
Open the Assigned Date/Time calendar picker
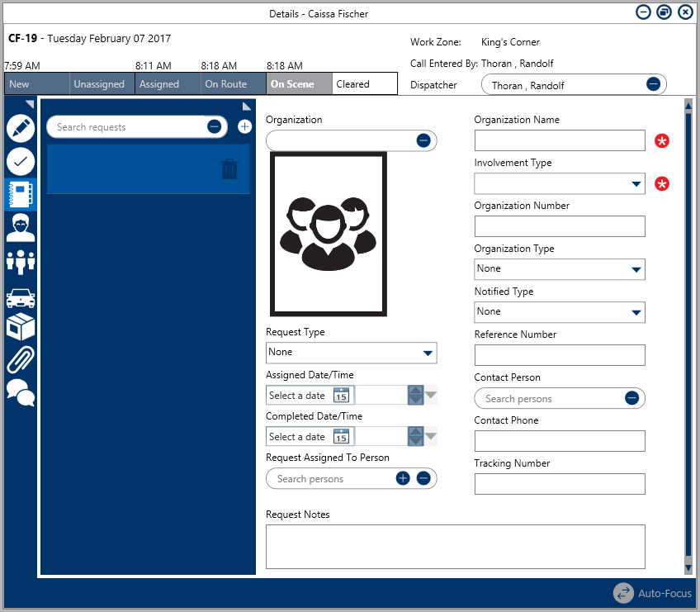[341, 396]
